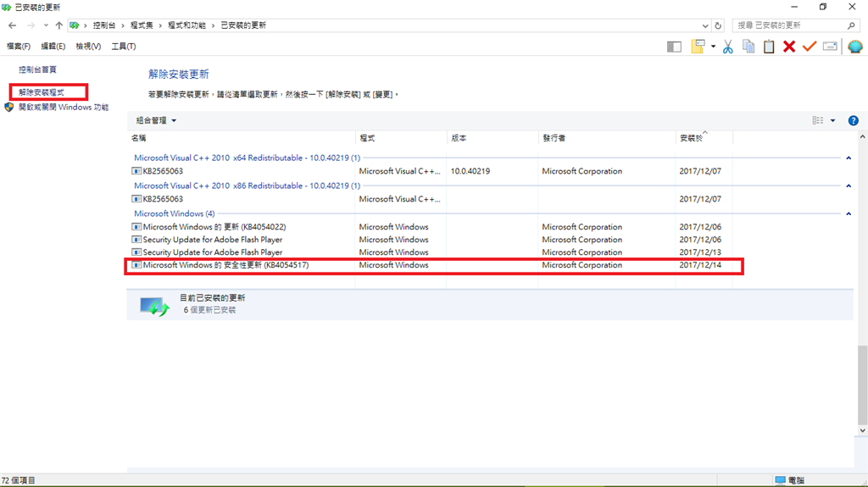This screenshot has height=487, width=868.
Task: Open the 檔案(F) menu
Action: point(19,47)
